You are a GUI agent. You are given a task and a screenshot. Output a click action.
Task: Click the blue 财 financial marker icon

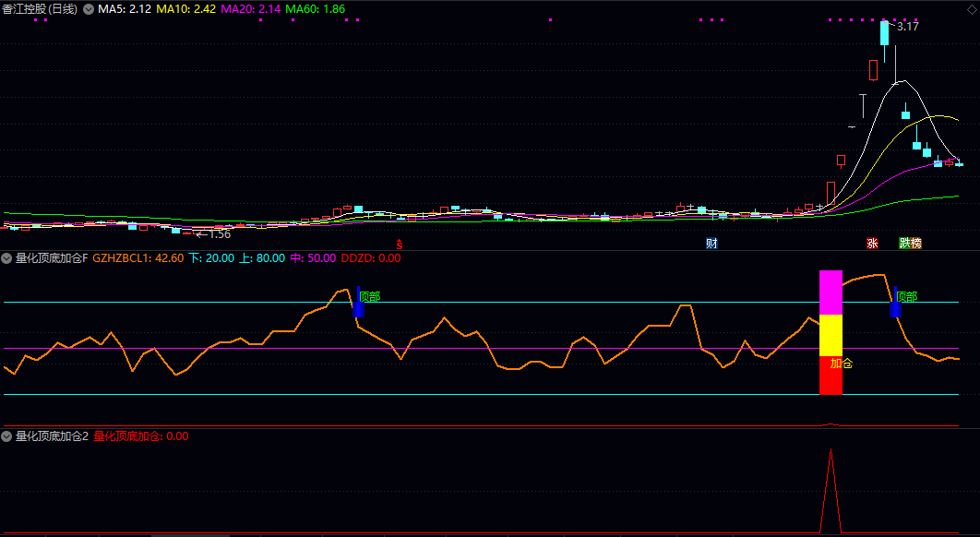pos(711,244)
